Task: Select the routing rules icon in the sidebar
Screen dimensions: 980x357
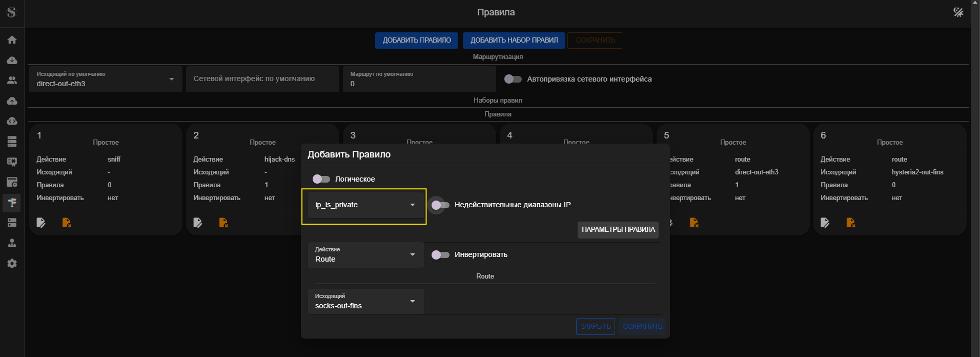Action: [x=12, y=203]
